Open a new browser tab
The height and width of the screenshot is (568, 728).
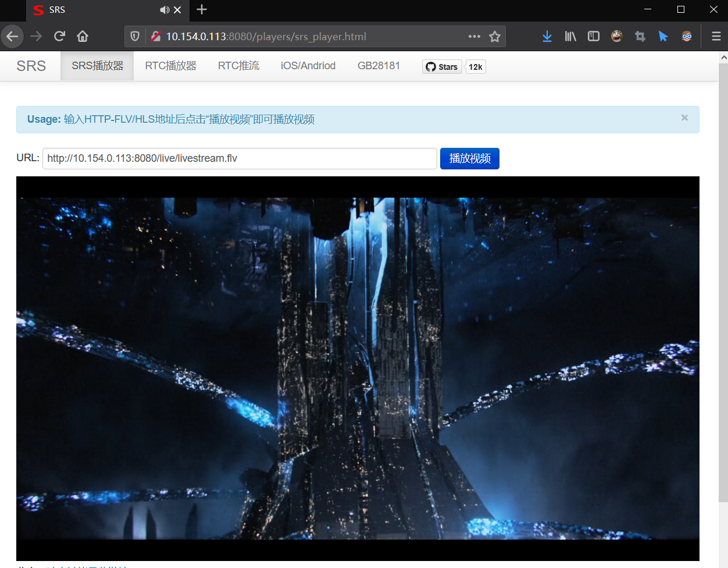click(202, 9)
